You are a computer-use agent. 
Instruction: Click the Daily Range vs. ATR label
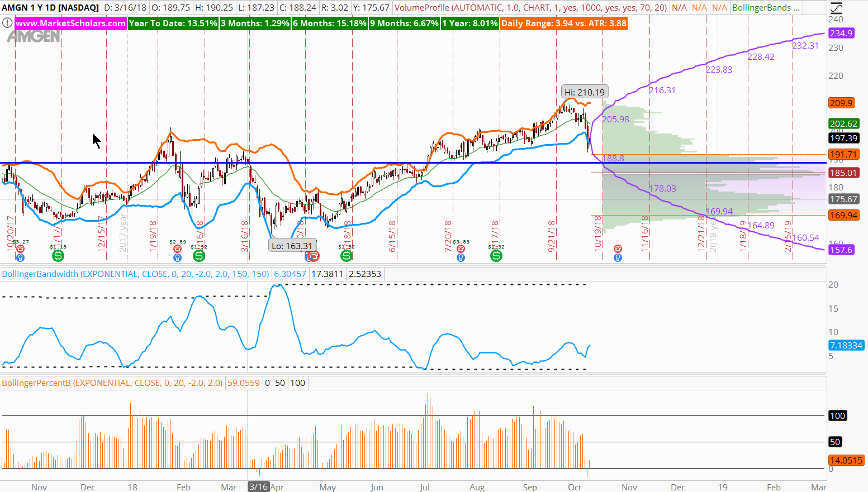tap(564, 23)
